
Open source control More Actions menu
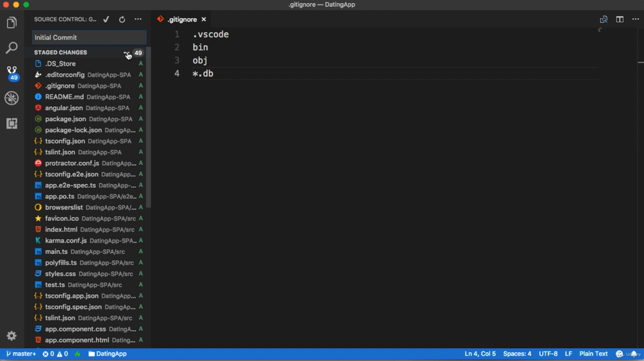click(x=138, y=19)
